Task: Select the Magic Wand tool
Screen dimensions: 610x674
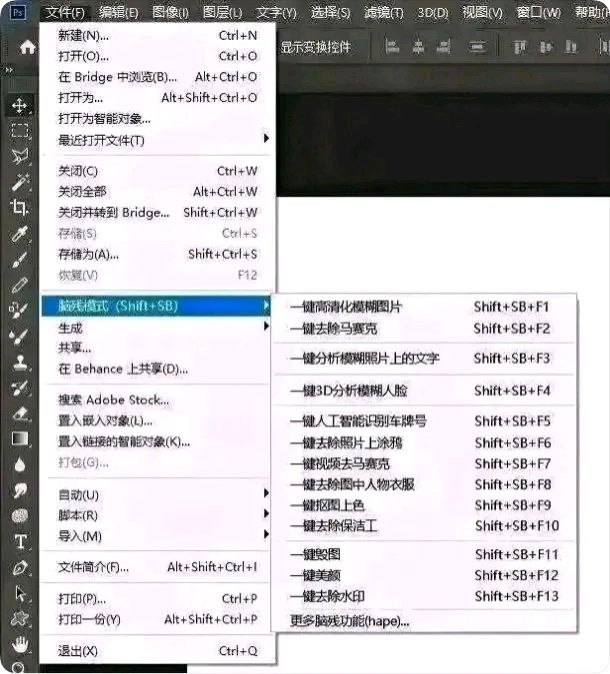Action: (x=20, y=182)
